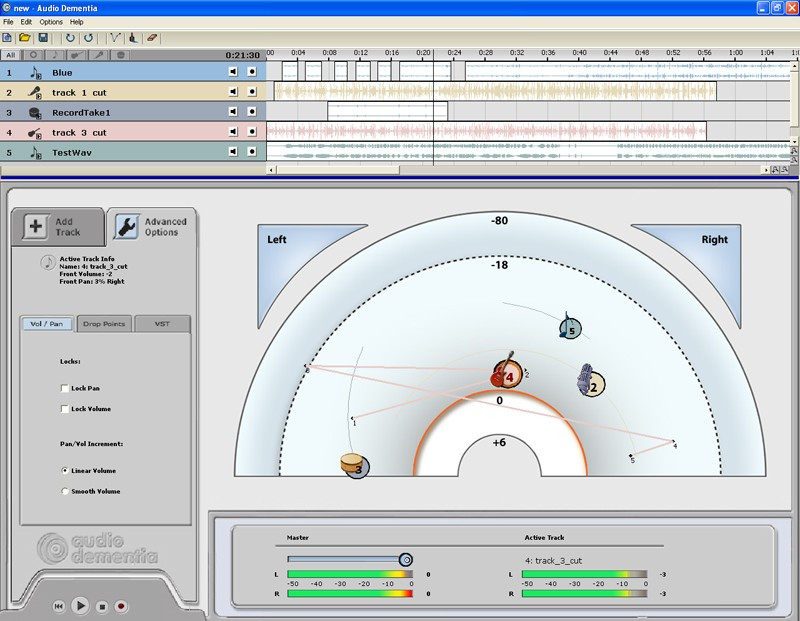Click the Add Track button
Image resolution: width=800 pixels, height=621 pixels.
point(57,227)
